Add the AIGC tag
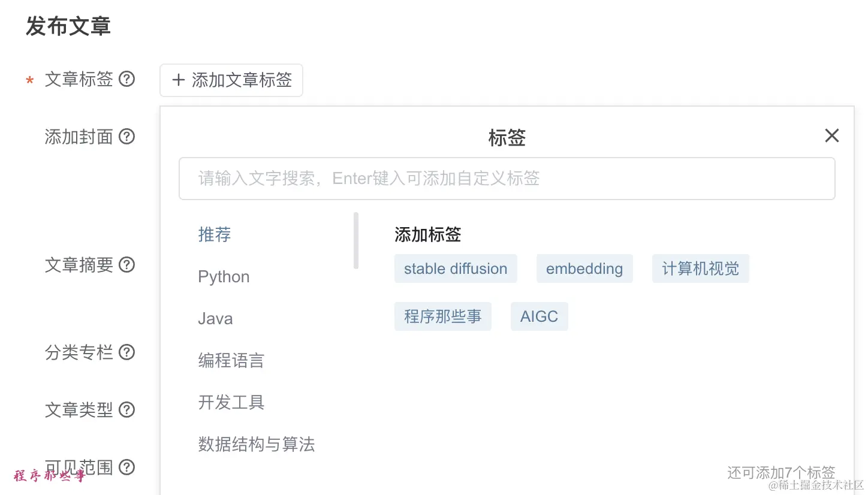 click(539, 316)
